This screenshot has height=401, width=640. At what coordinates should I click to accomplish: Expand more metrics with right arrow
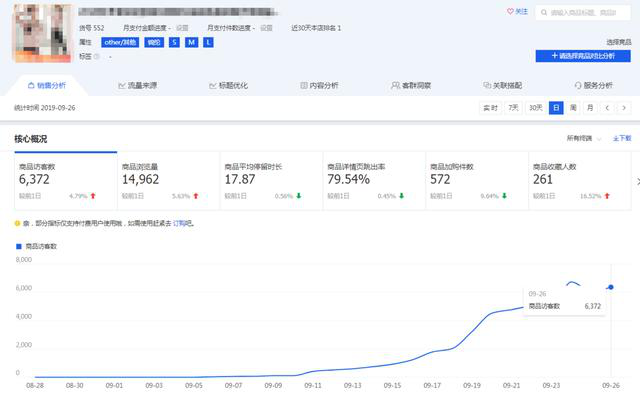click(638, 182)
